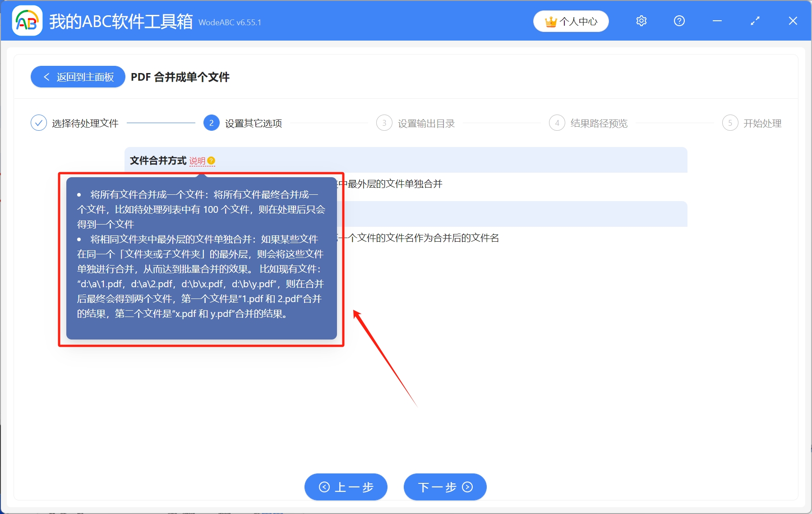Screen dimensions: 812x514
Task: Click the AB app logo icon
Action: click(27, 21)
